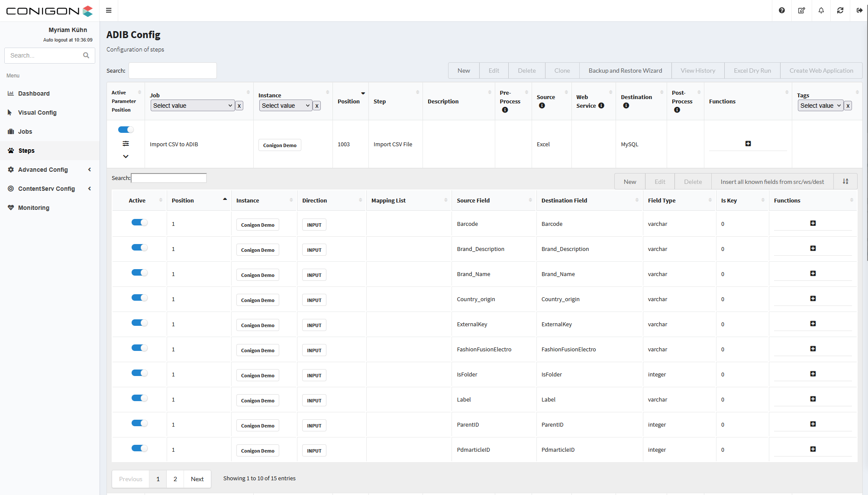Add function to Barcode row
The height and width of the screenshot is (495, 868).
coord(813,223)
